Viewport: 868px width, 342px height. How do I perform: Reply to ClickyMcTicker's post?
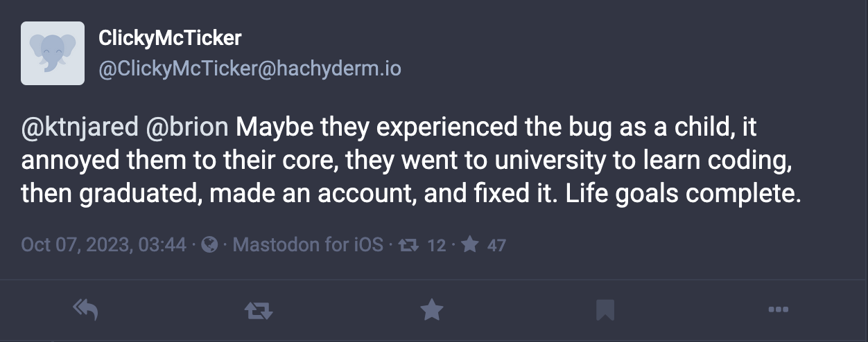[x=85, y=310]
